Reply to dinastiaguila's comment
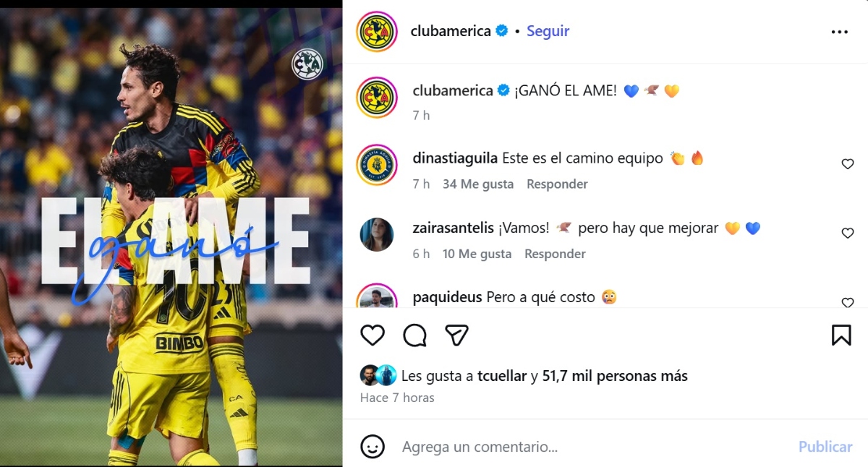This screenshot has width=868, height=467. pyautogui.click(x=557, y=184)
